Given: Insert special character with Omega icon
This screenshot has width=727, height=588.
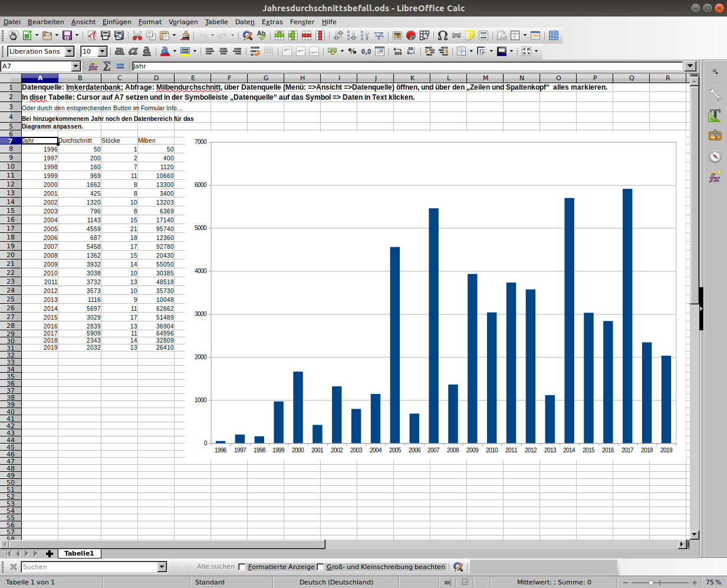Looking at the screenshot, I should tap(443, 35).
